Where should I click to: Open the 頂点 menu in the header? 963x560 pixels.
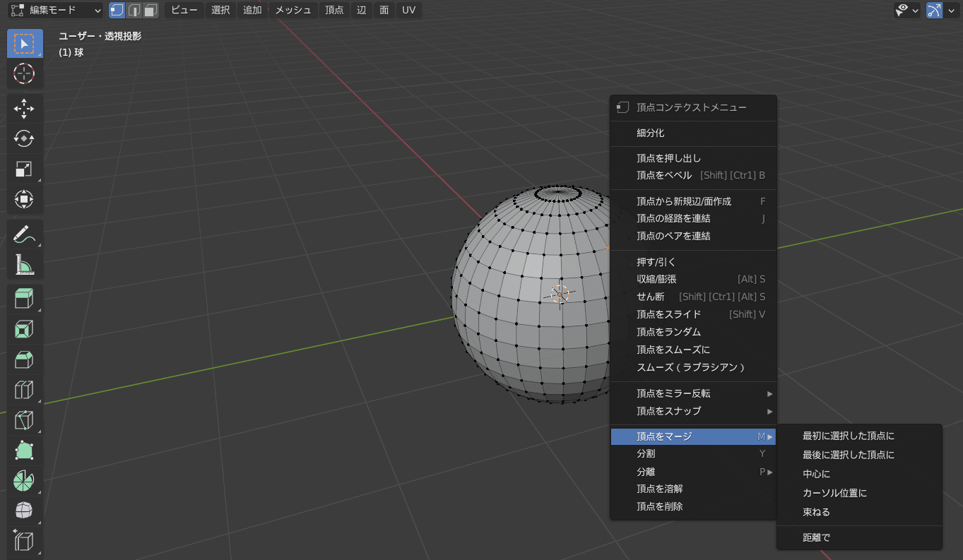coord(335,10)
